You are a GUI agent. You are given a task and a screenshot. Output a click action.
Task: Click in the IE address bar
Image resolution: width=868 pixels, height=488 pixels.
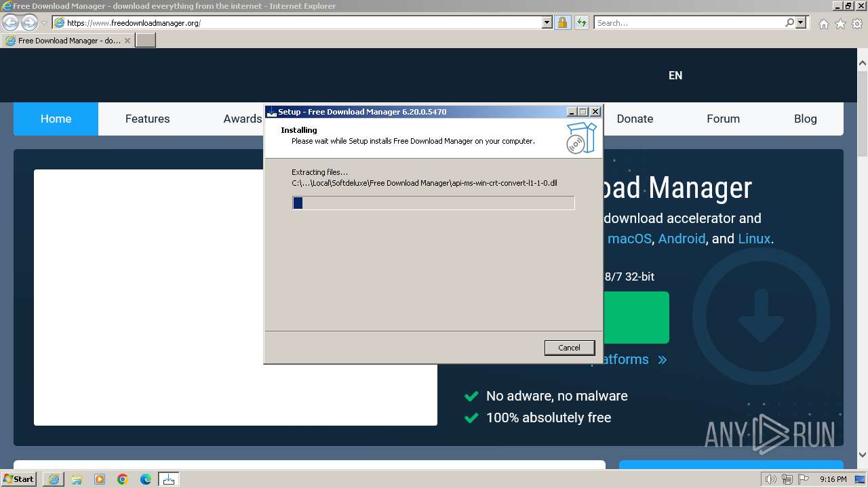(x=303, y=22)
